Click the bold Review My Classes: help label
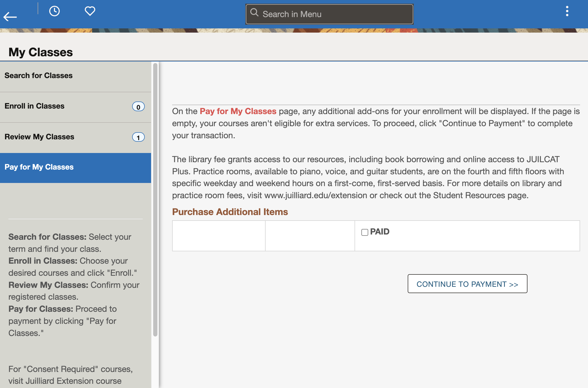 click(x=48, y=285)
